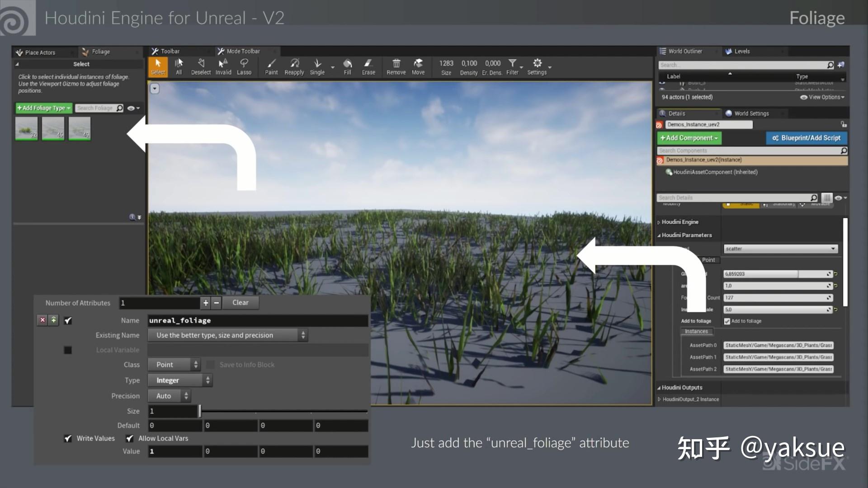Uncheck the Write Values checkbox
The width and height of the screenshot is (868, 488).
pyautogui.click(x=68, y=438)
